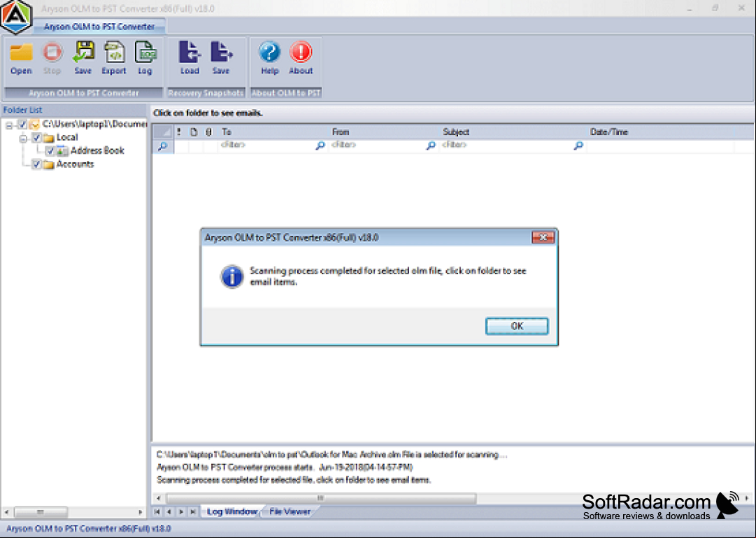The width and height of the screenshot is (756, 538).
Task: Click the Folder List scroll left arrow
Action: (x=6, y=512)
